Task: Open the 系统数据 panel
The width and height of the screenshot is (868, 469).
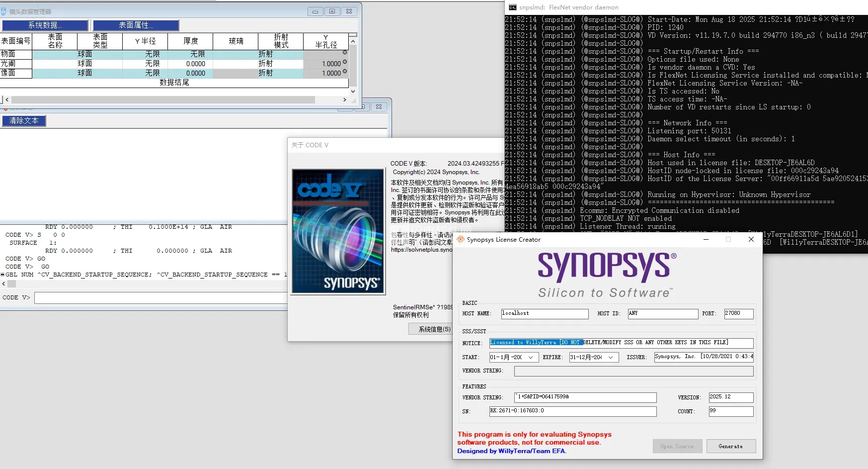Action: pos(45,25)
